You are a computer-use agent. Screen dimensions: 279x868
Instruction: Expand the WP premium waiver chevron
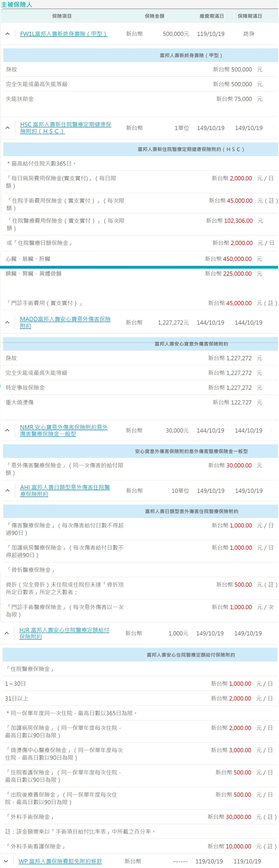click(x=6, y=861)
